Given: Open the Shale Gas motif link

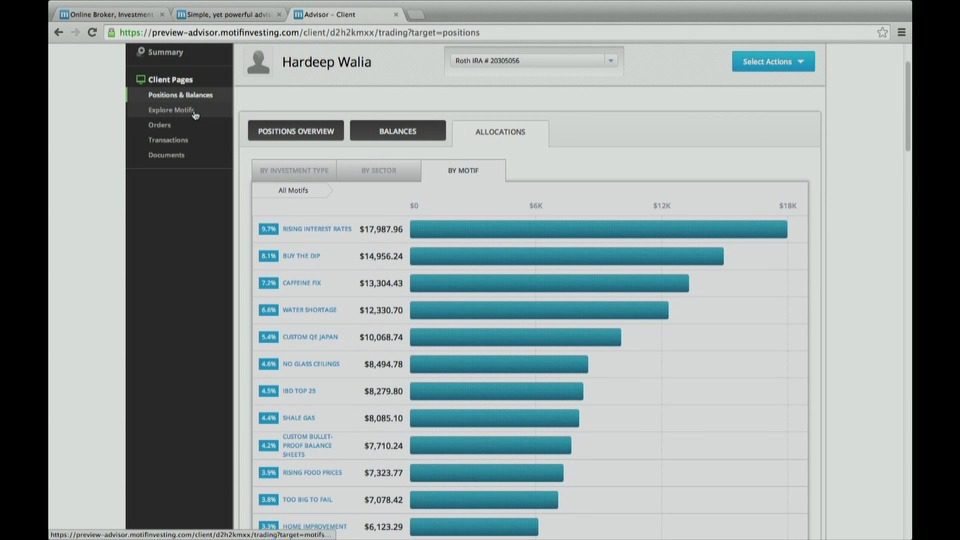Looking at the screenshot, I should pos(299,418).
